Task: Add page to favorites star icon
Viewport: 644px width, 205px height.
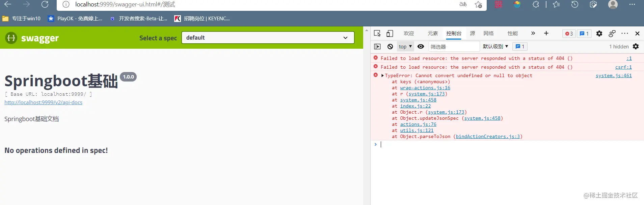Action: coord(478,4)
